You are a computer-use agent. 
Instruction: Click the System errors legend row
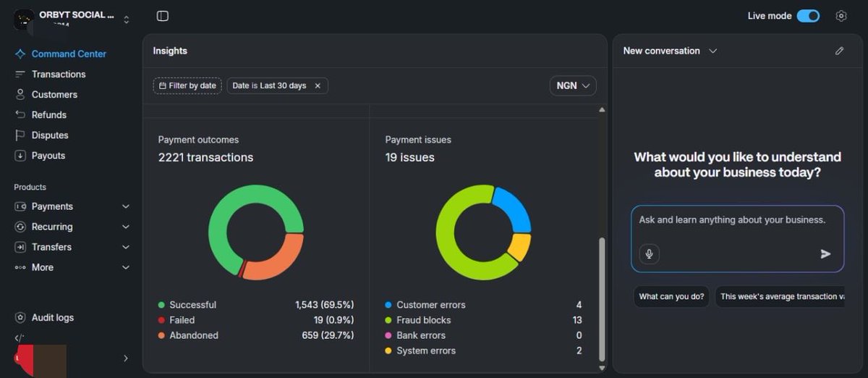(483, 350)
